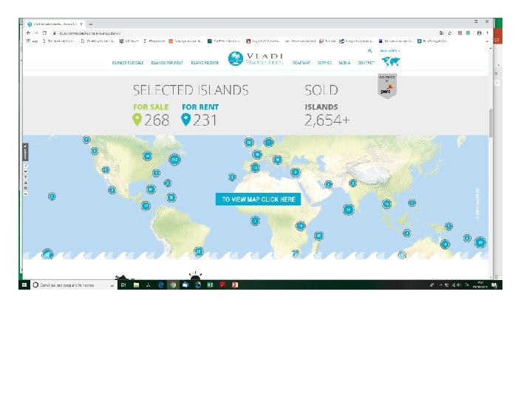Viewport: 532px width, 399px height.
Task: Click the Scandinavia cluster marker
Action: pos(269,142)
